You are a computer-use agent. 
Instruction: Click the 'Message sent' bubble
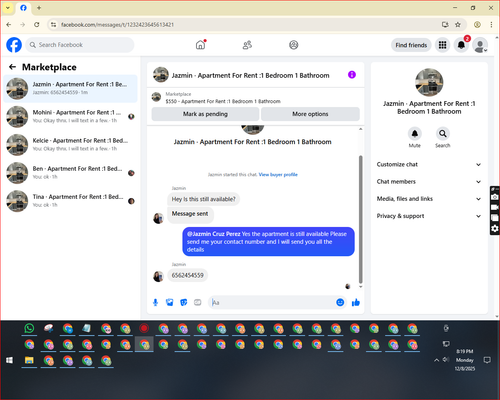click(x=190, y=215)
